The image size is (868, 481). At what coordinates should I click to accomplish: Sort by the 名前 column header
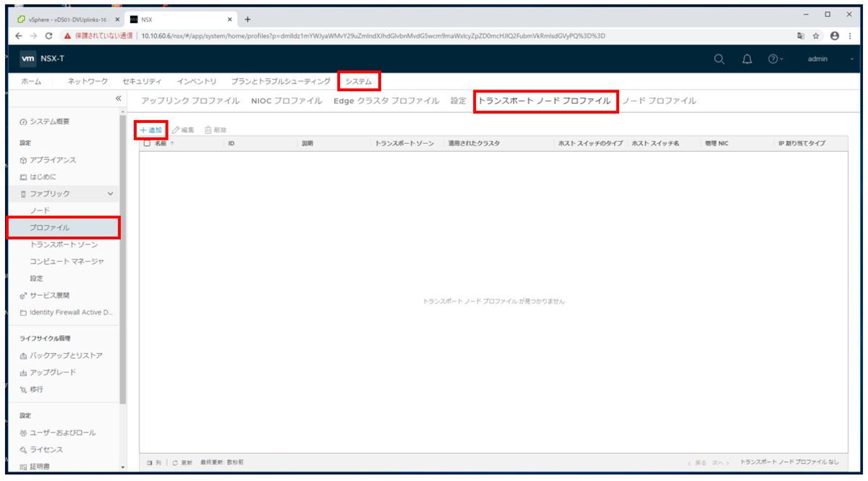coord(161,143)
